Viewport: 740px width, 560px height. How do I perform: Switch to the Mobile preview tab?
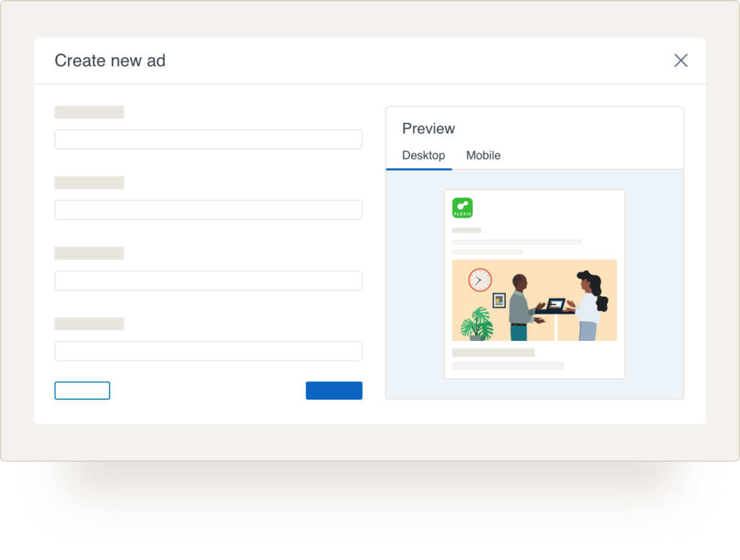(483, 155)
